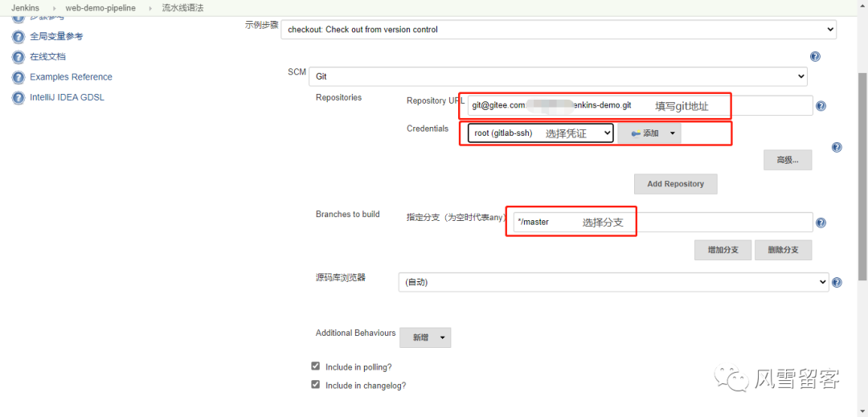Open help icon below 示例步骤 dropdown

(x=815, y=56)
